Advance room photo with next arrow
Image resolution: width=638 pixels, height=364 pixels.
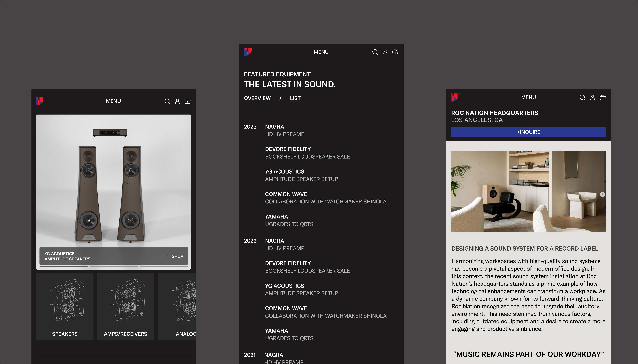(x=602, y=194)
